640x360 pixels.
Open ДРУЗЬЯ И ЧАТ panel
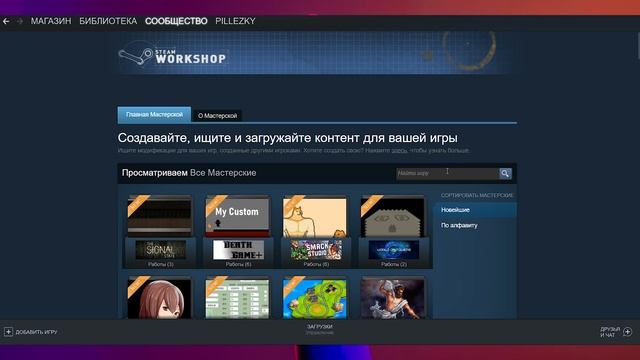pos(610,332)
